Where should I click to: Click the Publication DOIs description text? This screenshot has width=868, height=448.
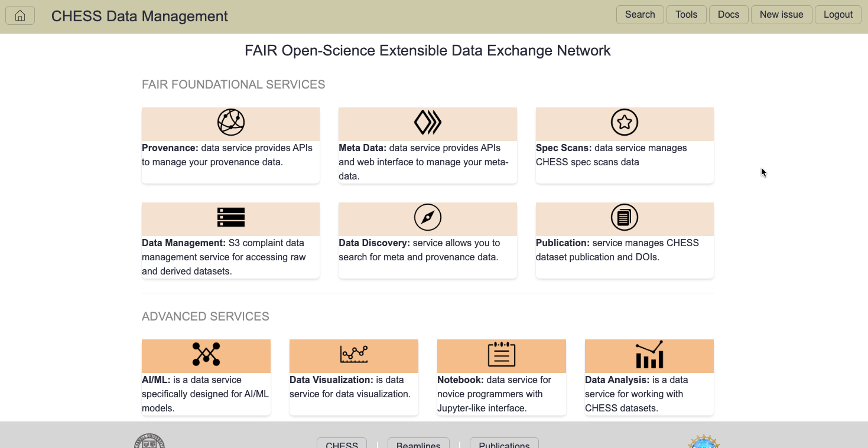click(x=617, y=250)
